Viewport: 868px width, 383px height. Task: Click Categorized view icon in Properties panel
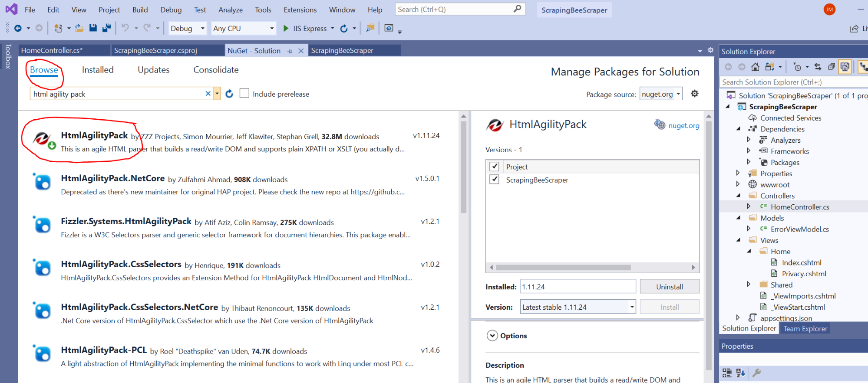coord(727,373)
